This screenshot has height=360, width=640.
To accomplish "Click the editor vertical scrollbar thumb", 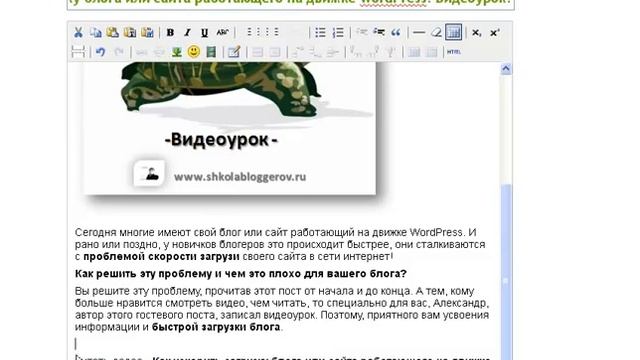I will [x=506, y=273].
